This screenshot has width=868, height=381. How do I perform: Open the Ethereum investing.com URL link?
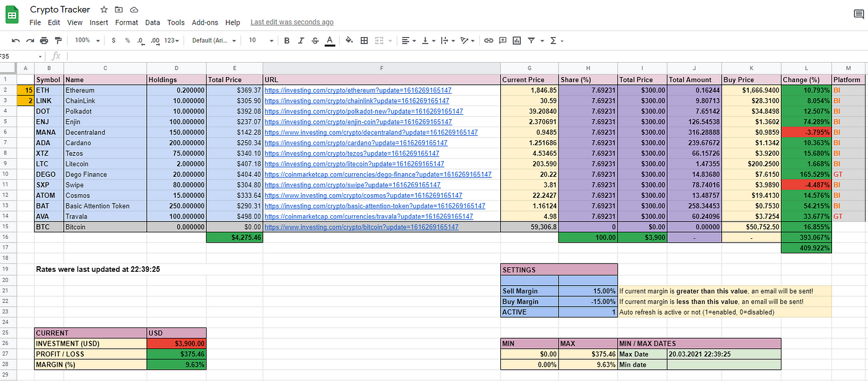(358, 90)
